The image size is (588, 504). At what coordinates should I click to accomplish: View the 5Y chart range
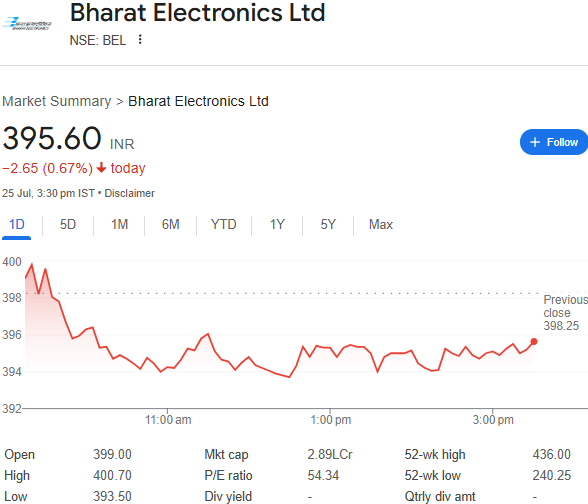[x=328, y=225]
